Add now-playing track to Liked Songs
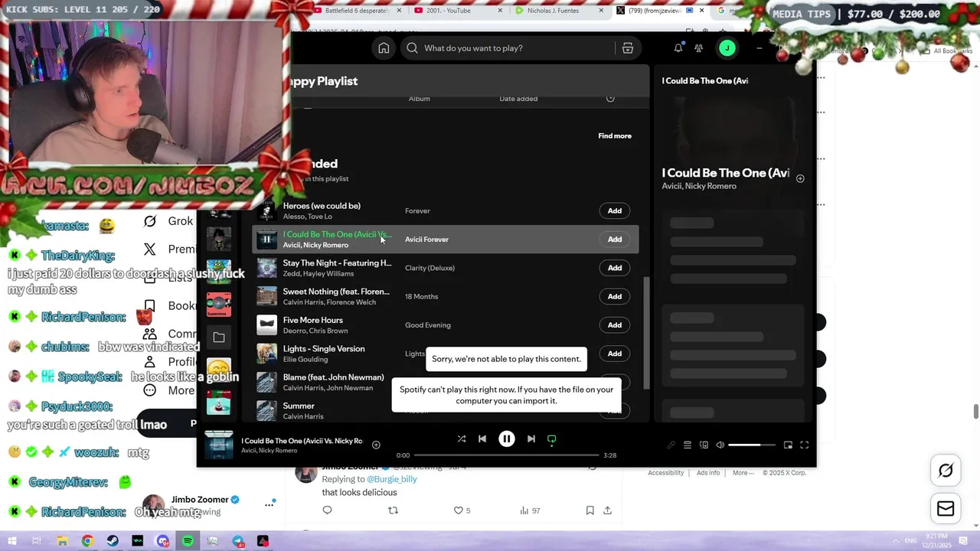980x551 pixels. pos(376,445)
